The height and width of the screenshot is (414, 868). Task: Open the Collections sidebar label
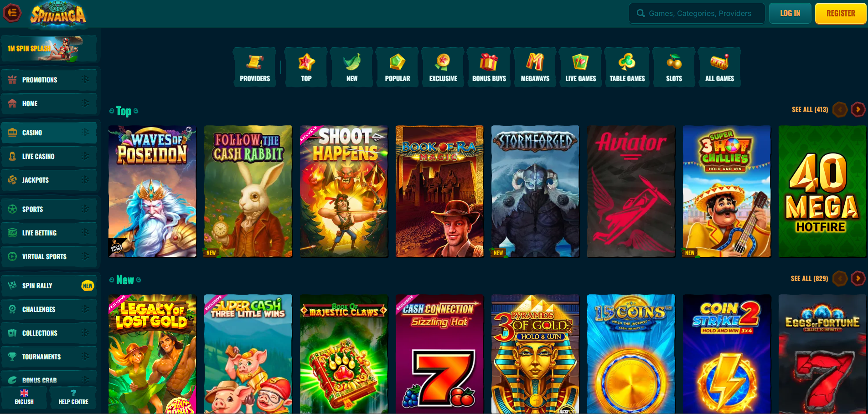(40, 333)
